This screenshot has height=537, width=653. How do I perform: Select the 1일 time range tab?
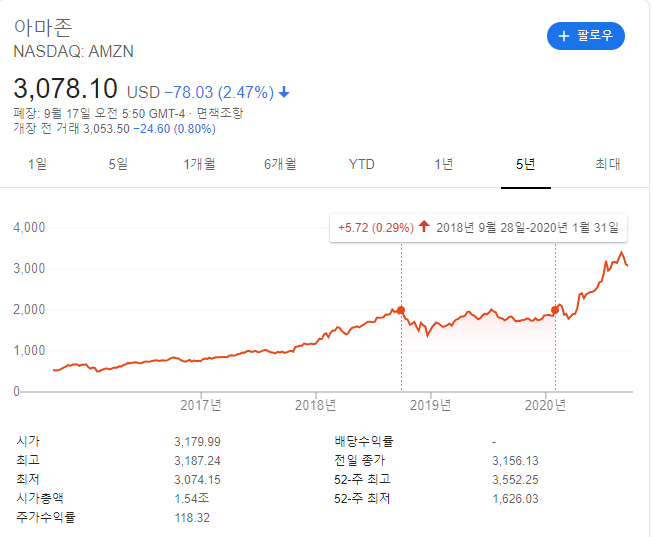tap(37, 164)
